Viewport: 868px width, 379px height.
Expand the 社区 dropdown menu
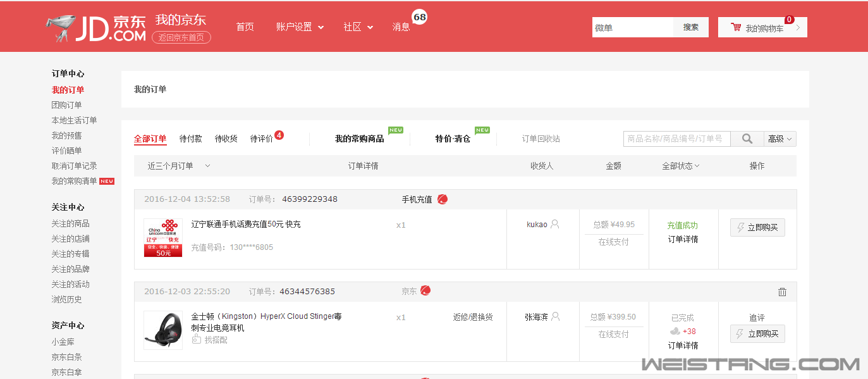pos(358,27)
